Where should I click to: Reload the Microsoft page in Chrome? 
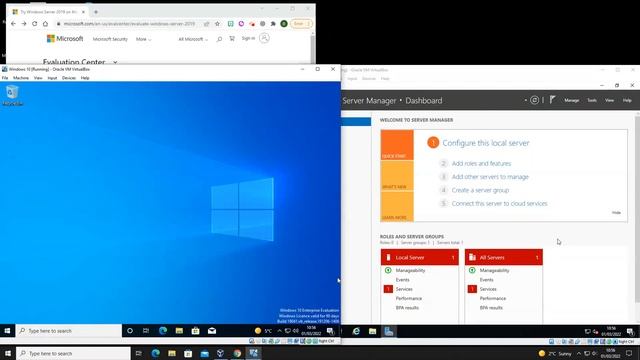point(35,24)
